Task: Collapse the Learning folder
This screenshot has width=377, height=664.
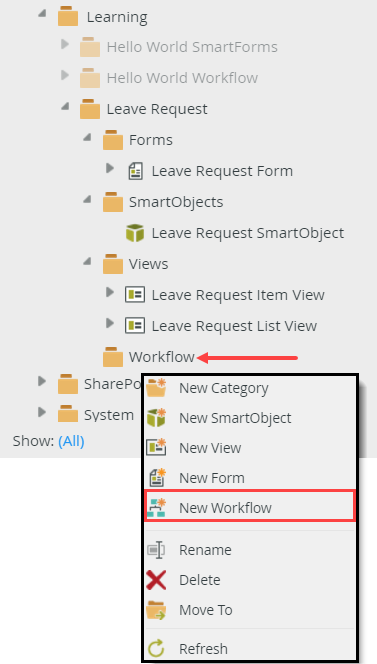Action: (42, 14)
